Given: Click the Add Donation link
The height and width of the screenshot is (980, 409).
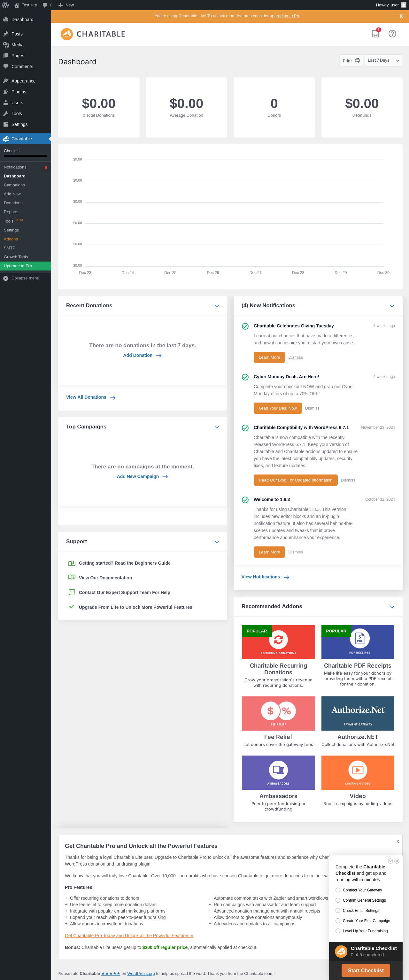Looking at the screenshot, I should tap(142, 355).
